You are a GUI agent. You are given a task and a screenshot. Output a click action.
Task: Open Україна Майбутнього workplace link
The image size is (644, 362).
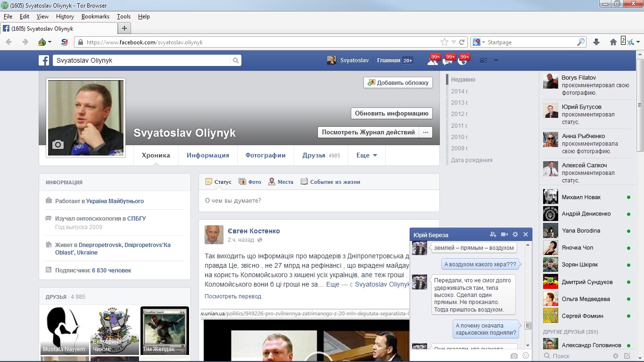pos(115,201)
